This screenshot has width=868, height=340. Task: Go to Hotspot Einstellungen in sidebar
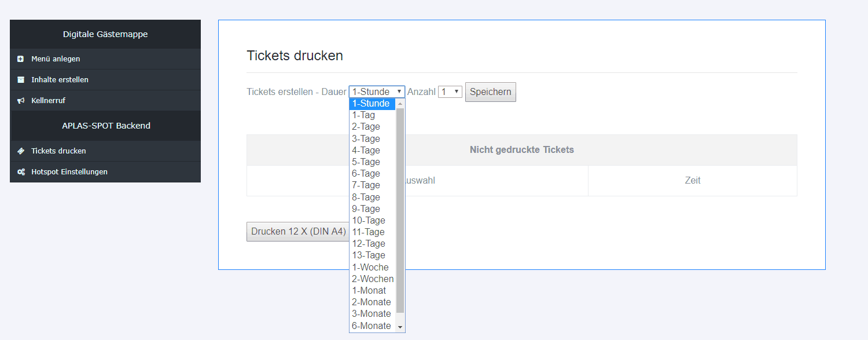(69, 172)
